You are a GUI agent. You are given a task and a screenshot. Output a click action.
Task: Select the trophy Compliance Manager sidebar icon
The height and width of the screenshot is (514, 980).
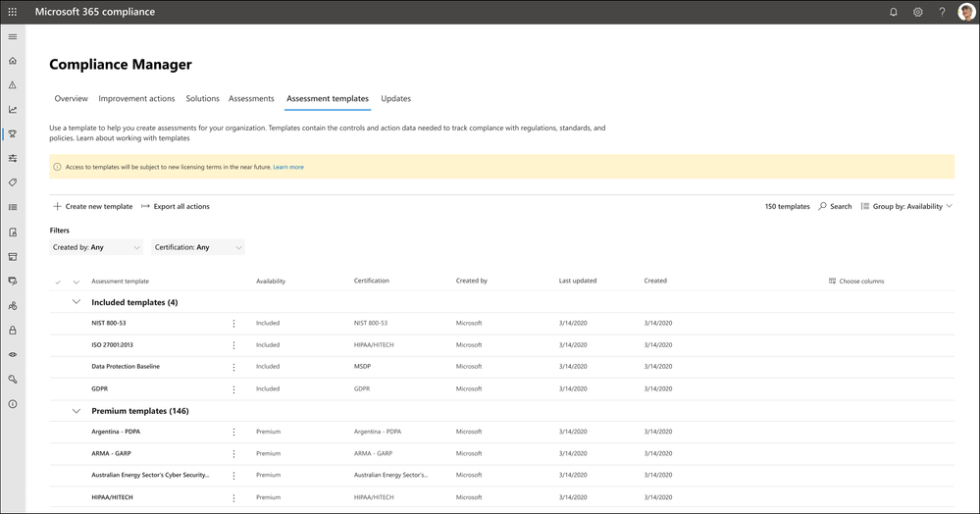[x=13, y=133]
